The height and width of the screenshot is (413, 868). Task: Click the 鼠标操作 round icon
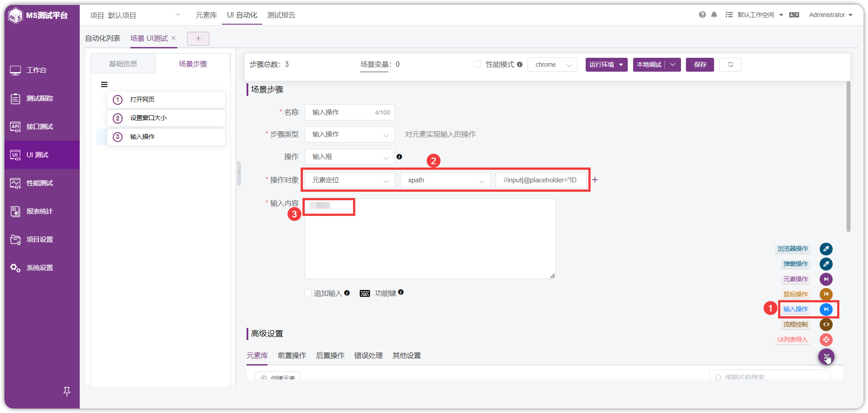coord(826,294)
